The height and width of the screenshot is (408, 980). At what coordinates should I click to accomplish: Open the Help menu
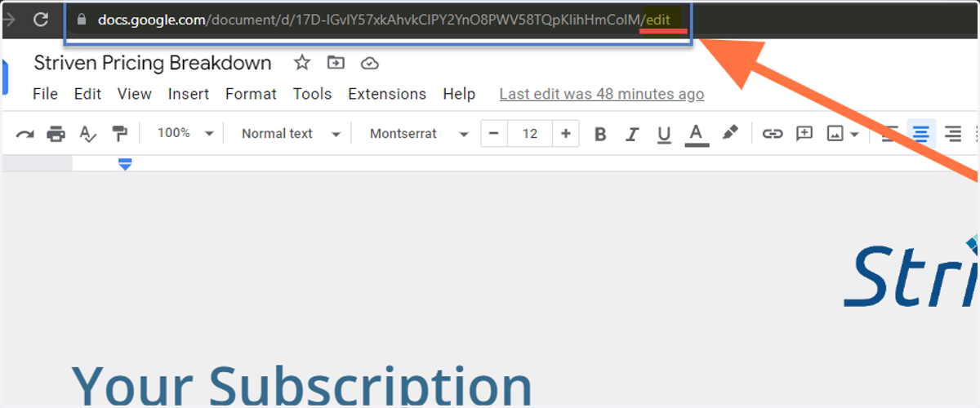click(459, 94)
